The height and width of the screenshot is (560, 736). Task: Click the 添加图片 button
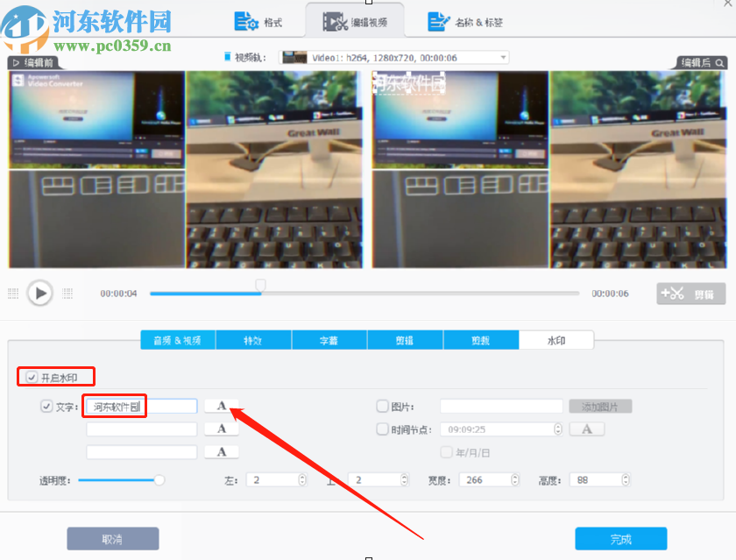point(600,407)
